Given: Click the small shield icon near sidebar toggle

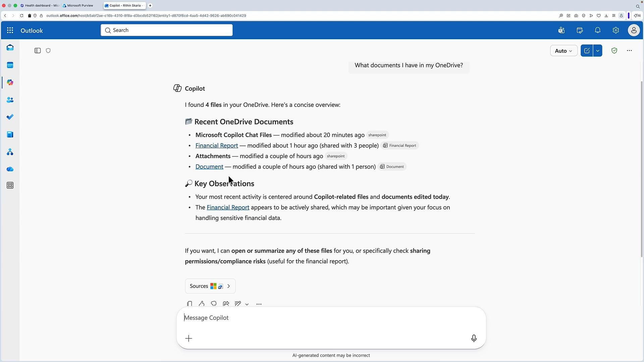Looking at the screenshot, I should point(48,51).
